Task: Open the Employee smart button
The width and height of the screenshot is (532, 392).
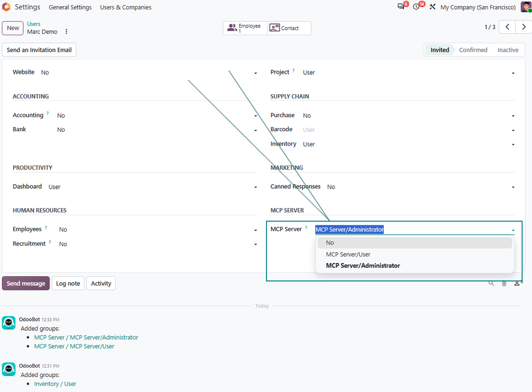Action: click(x=245, y=28)
